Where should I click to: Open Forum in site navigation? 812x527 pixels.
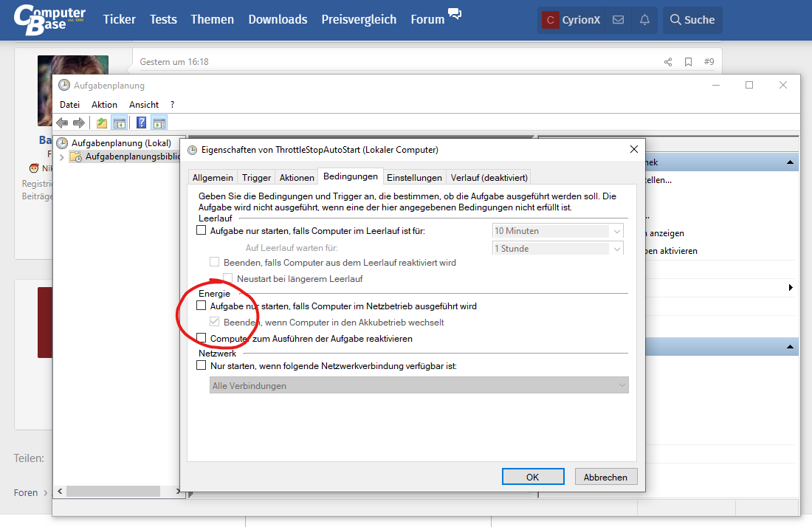[x=427, y=20]
